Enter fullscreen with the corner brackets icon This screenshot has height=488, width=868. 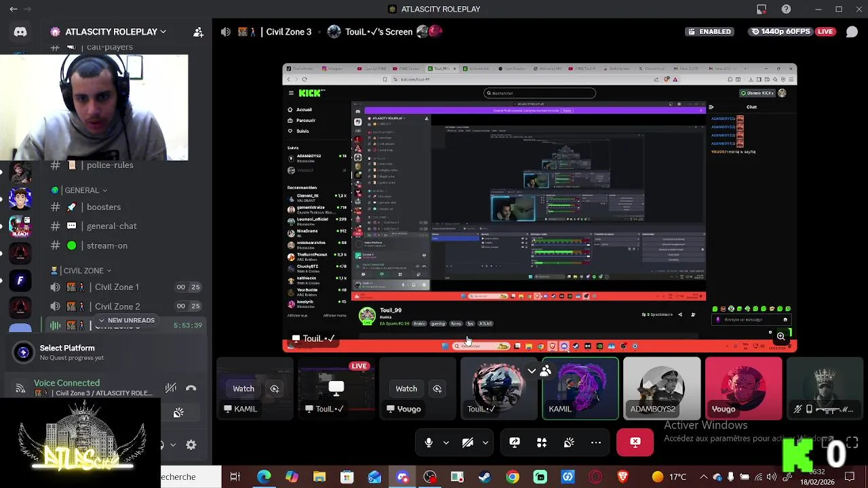[x=852, y=443]
